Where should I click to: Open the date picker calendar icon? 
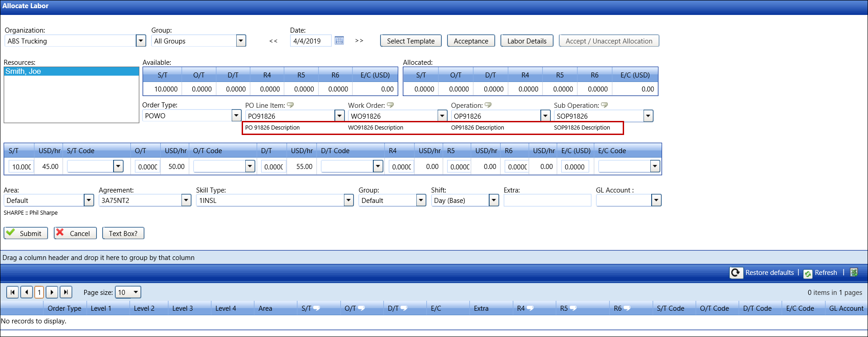tap(339, 41)
